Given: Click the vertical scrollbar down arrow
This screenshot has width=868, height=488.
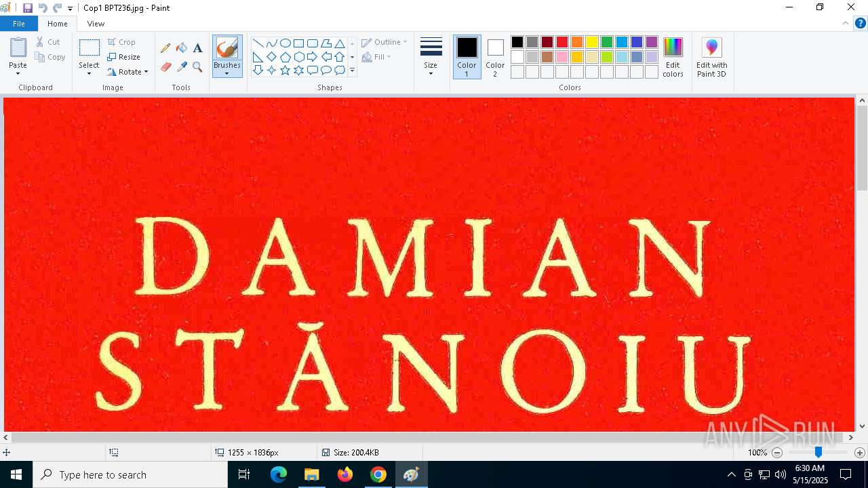Looking at the screenshot, I should point(862,426).
